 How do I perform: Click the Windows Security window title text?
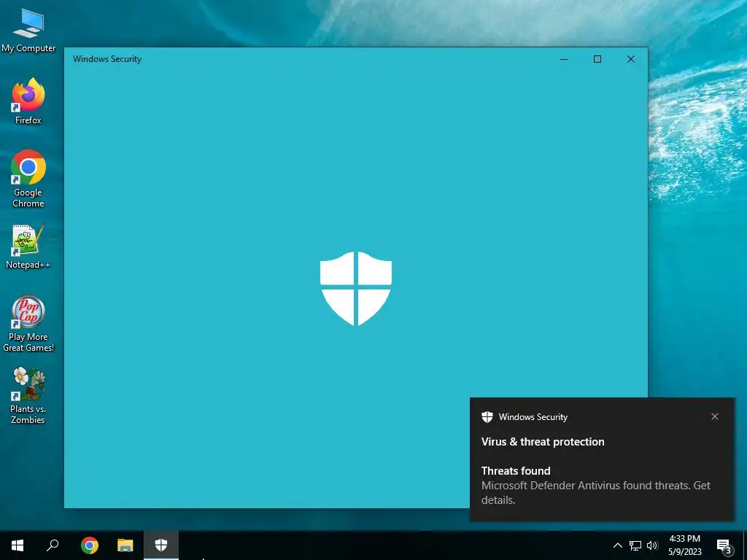coord(107,59)
